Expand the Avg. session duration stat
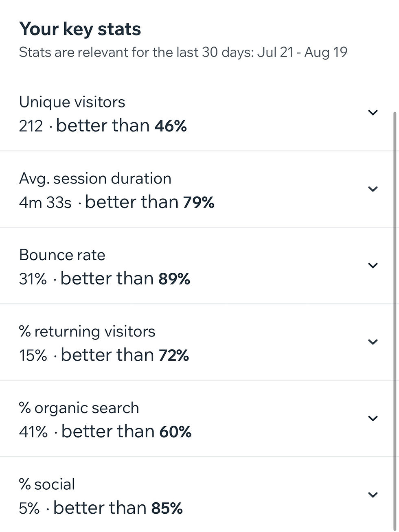 (373, 189)
